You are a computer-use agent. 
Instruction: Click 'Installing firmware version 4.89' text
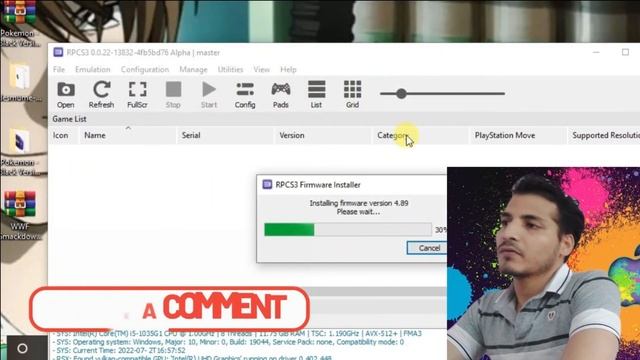[x=359, y=203]
